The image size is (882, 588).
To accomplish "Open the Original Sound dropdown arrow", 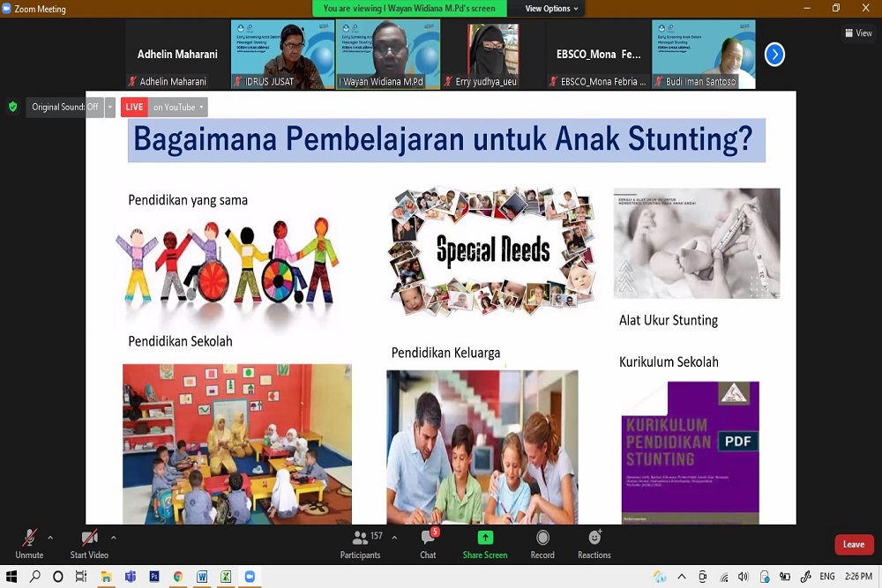I will (x=110, y=107).
